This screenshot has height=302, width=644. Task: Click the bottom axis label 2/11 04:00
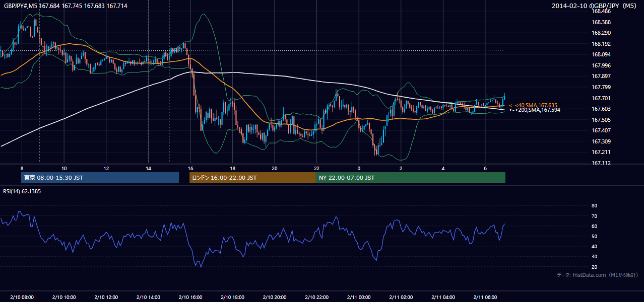click(x=443, y=297)
